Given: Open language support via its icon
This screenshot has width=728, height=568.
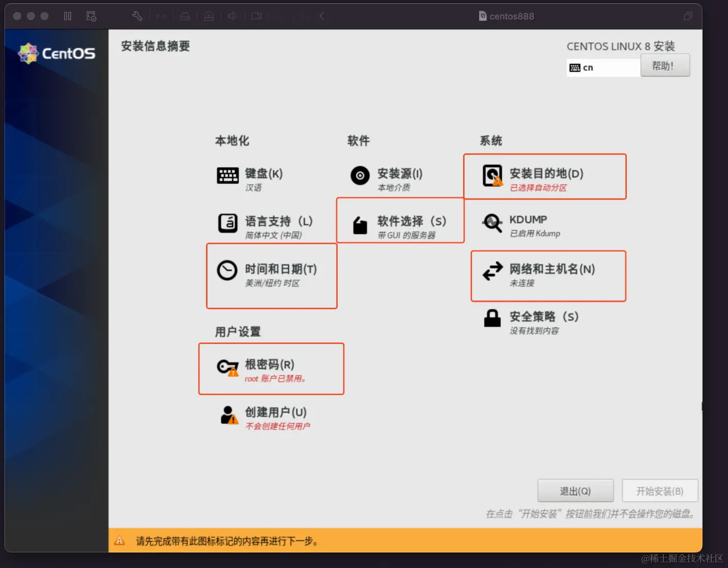Looking at the screenshot, I should point(228,223).
